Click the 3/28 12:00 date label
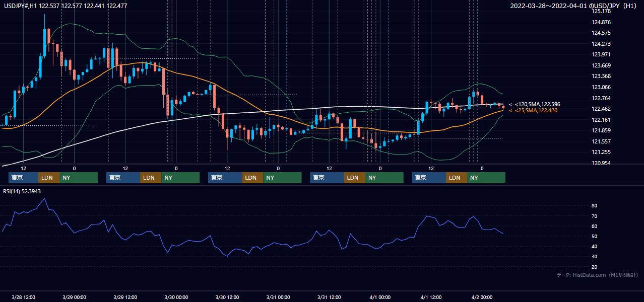This screenshot has height=302, width=644. pos(23,297)
